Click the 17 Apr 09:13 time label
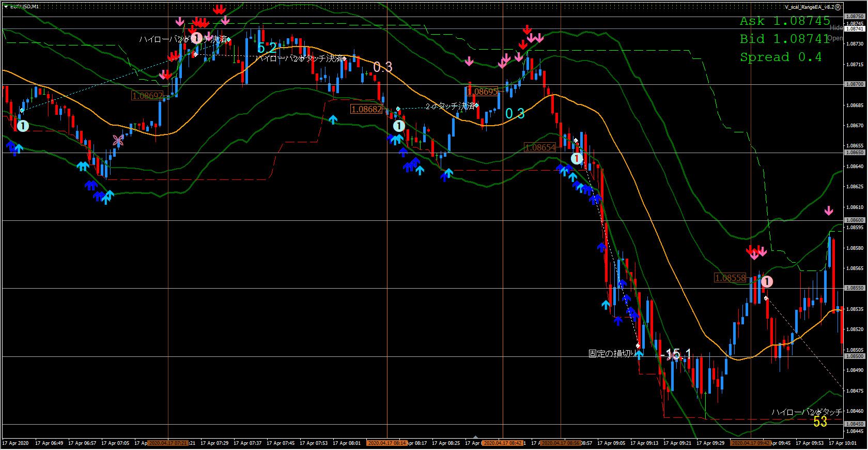This screenshot has width=868, height=450. [644, 443]
